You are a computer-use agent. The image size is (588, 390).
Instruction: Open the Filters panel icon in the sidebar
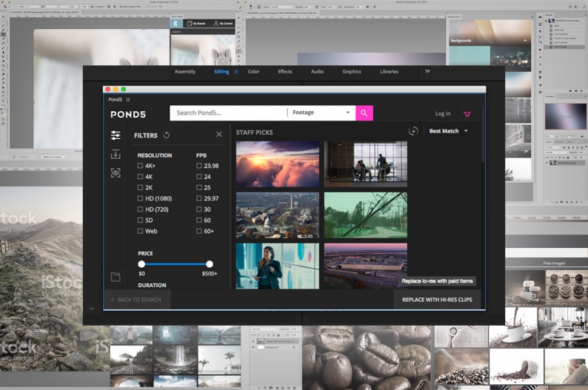tap(115, 135)
